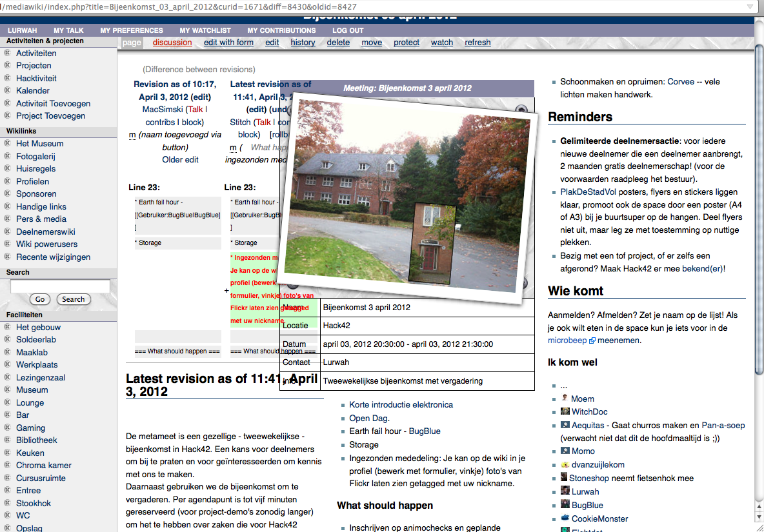
Task: Click dvanzuijlekom's yellow avatar icon
Action: [x=565, y=465]
